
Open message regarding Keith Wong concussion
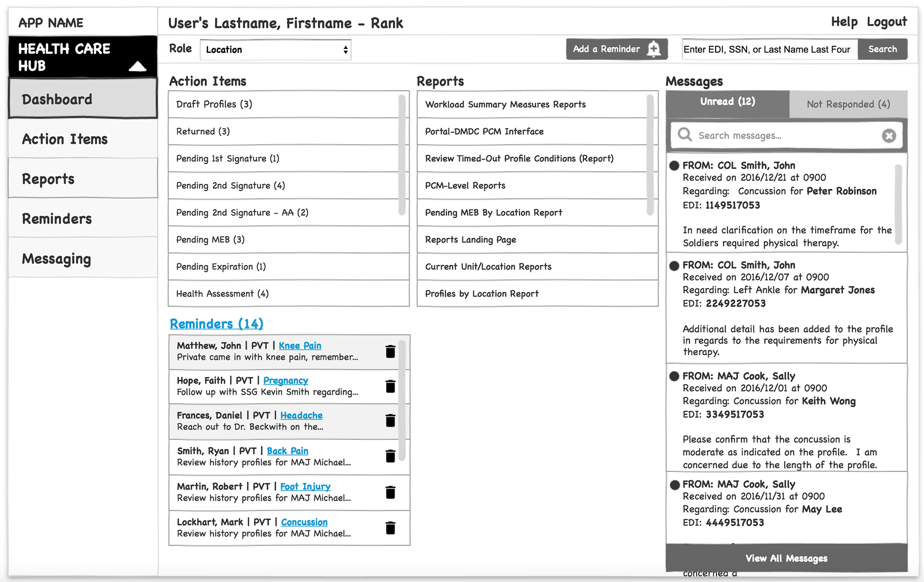click(787, 418)
